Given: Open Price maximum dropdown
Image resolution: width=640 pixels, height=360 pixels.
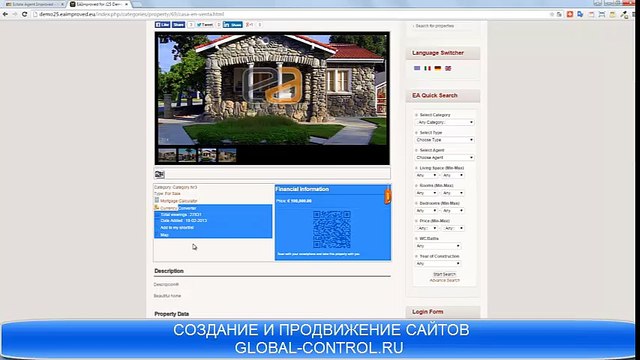Looking at the screenshot, I should [453, 228].
